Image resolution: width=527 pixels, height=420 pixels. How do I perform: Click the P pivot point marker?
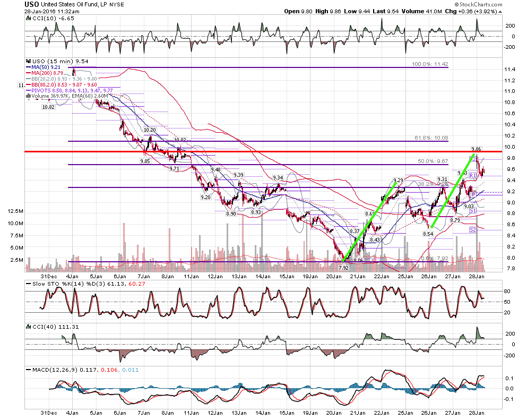coord(473,194)
